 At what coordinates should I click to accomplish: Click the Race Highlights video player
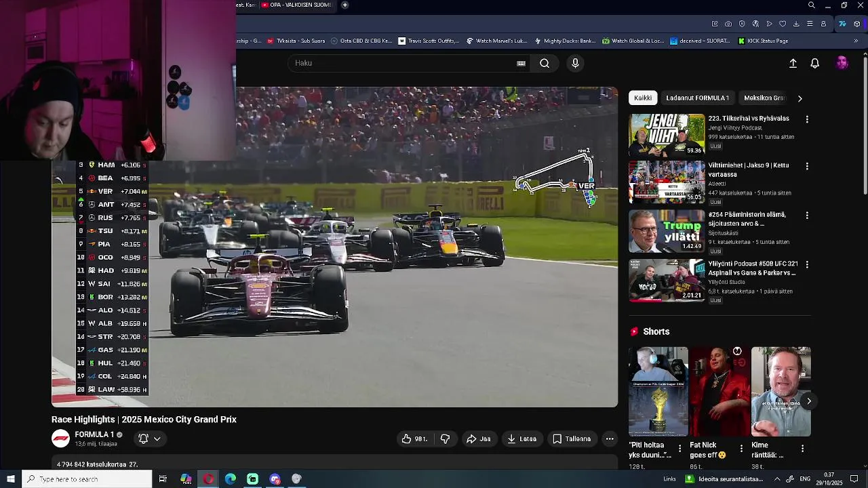click(x=334, y=247)
